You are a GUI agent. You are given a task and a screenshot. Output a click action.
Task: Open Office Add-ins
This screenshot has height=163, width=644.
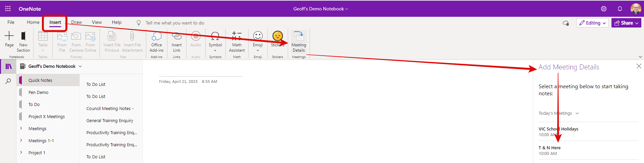(x=157, y=42)
